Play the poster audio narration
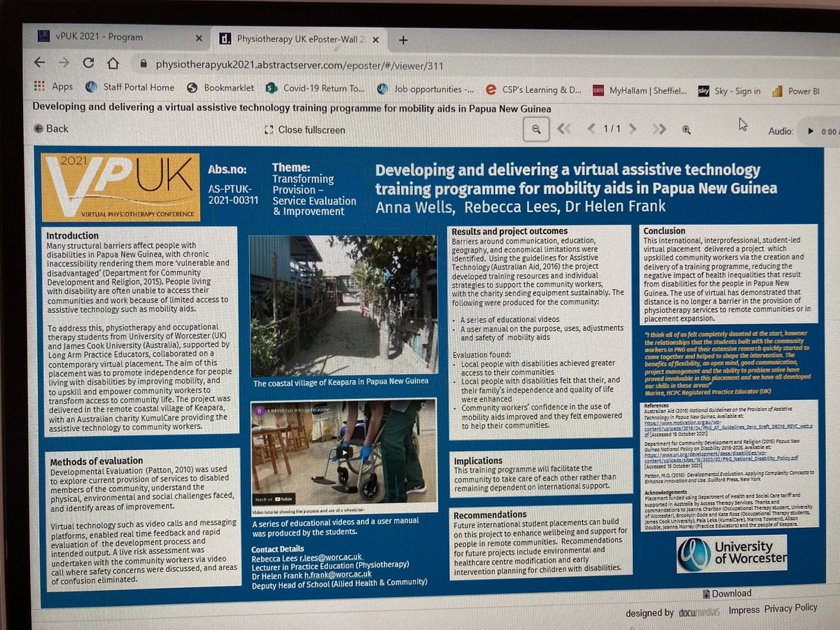840x630 pixels. 811,131
